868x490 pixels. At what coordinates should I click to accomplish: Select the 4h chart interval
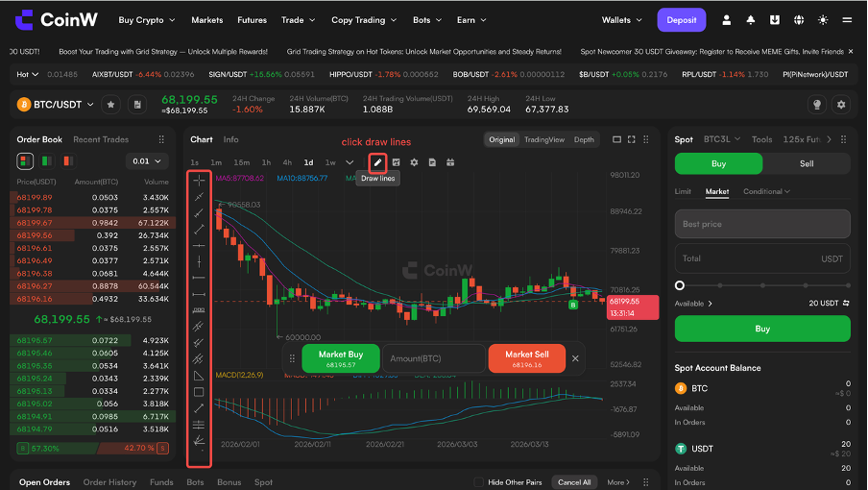tap(287, 162)
